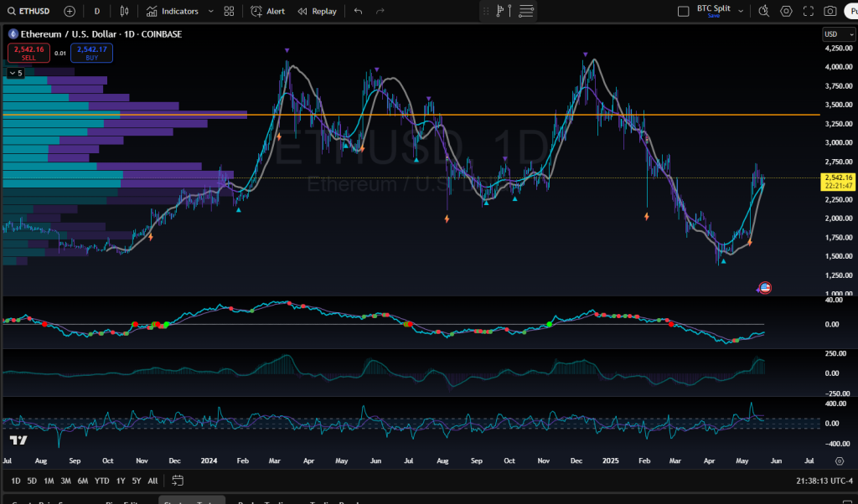
Task: Open the D time interval selector
Action: pos(97,11)
